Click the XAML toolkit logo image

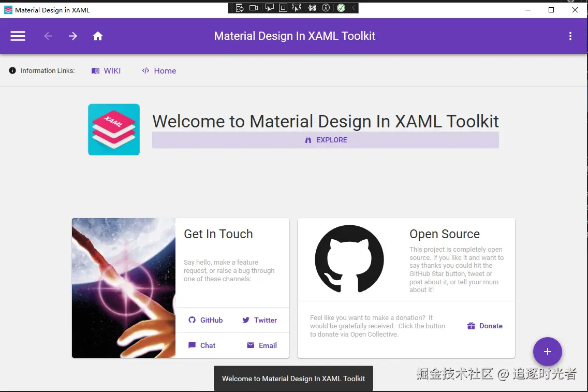pyautogui.click(x=114, y=129)
